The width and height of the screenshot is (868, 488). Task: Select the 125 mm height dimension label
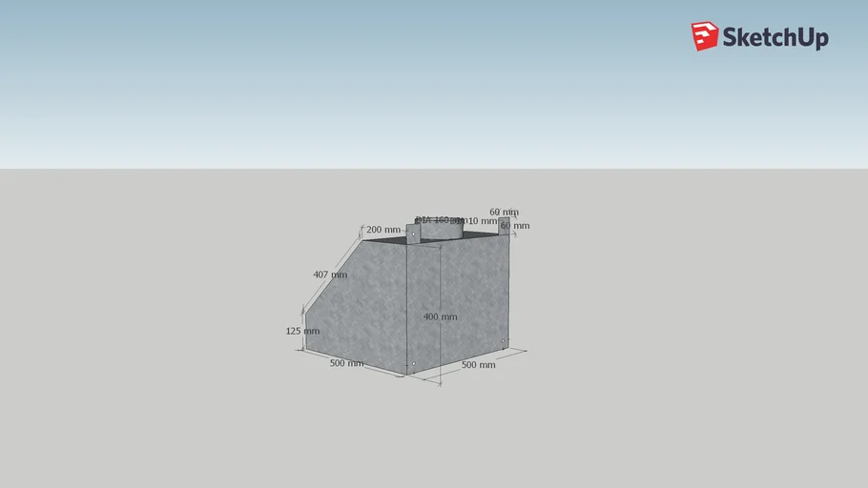point(301,331)
